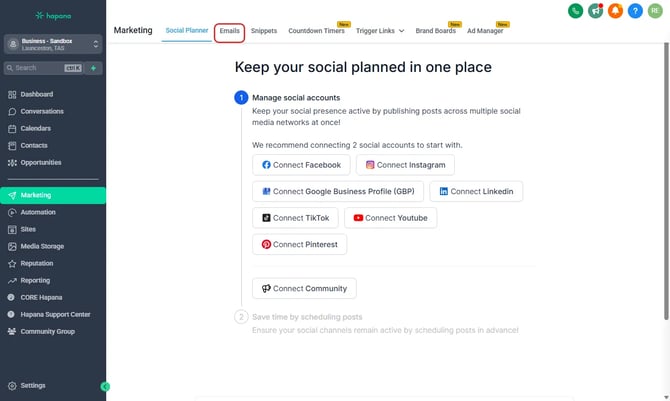Viewport: 670px width, 401px height.
Task: Go to Reputation in the sidebar
Action: (x=37, y=263)
